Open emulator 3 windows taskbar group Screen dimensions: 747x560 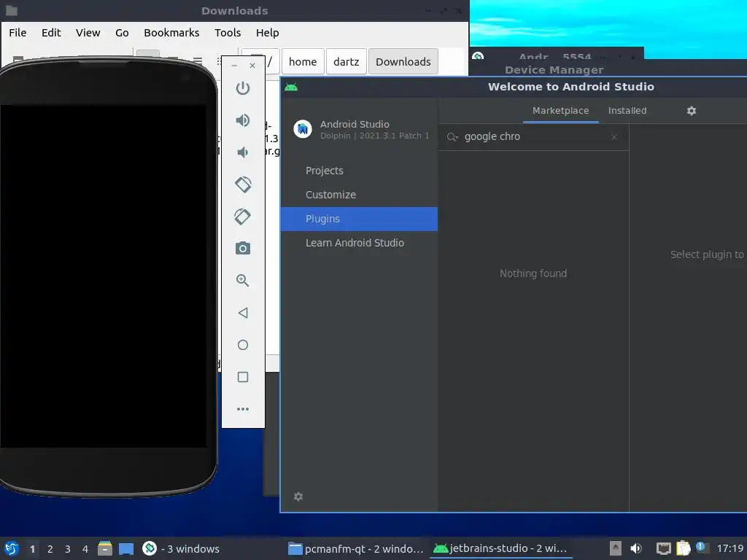[x=181, y=548]
